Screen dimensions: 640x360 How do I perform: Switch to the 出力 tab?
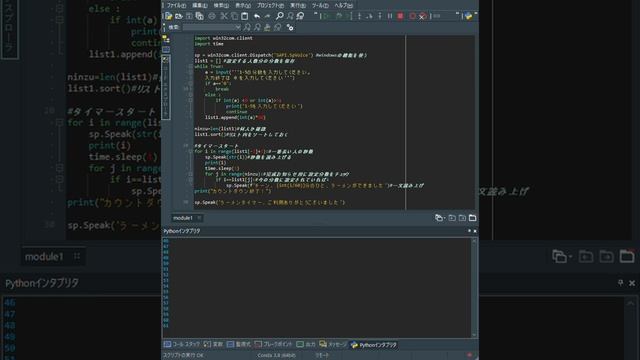pyautogui.click(x=306, y=344)
